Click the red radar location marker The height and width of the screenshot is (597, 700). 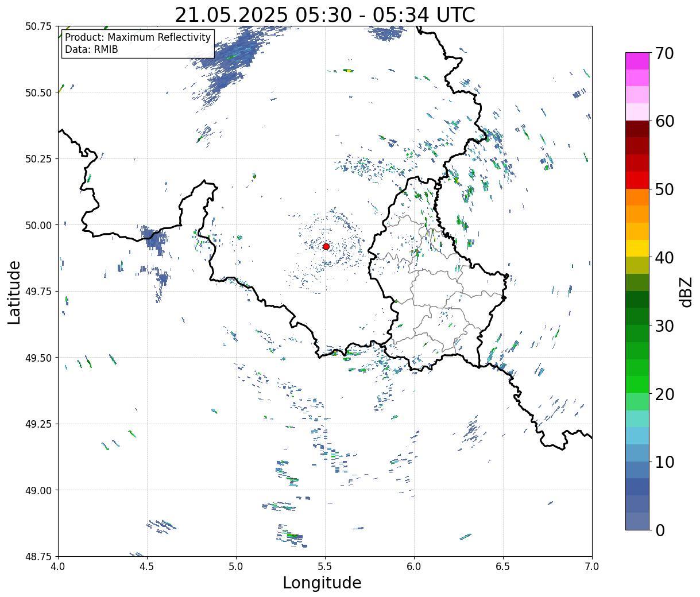[326, 246]
